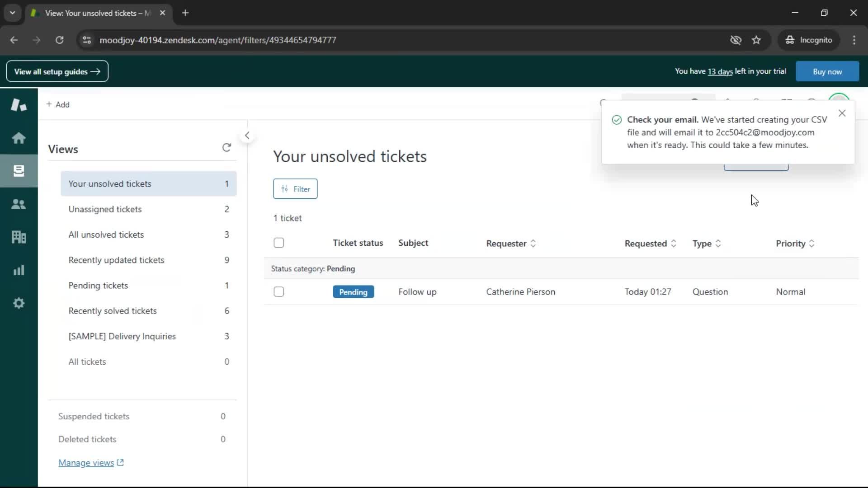Screen dimensions: 868x488
Task: Click the Incognito indicator button
Action: [x=809, y=40]
